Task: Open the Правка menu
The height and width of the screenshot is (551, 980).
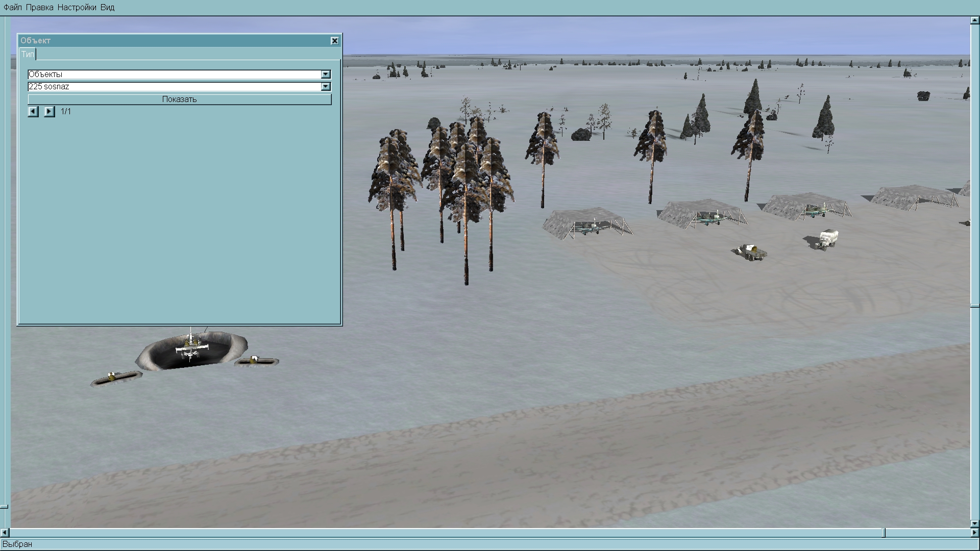Action: (39, 7)
